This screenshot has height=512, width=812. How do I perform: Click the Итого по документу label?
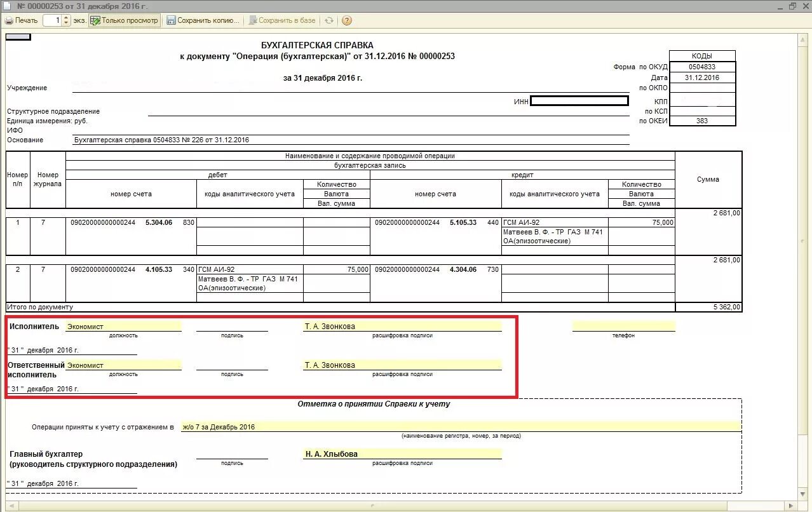40,307
